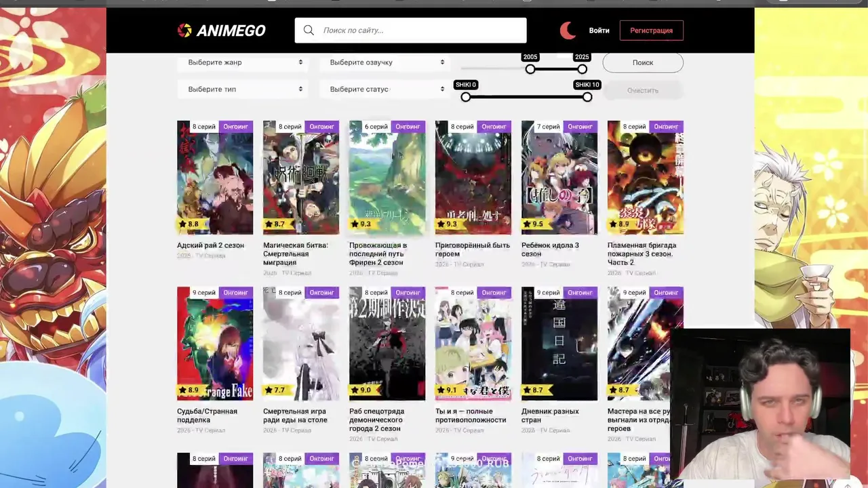This screenshot has width=868, height=488.
Task: Focus the Поиск по сайту search field
Action: [410, 30]
